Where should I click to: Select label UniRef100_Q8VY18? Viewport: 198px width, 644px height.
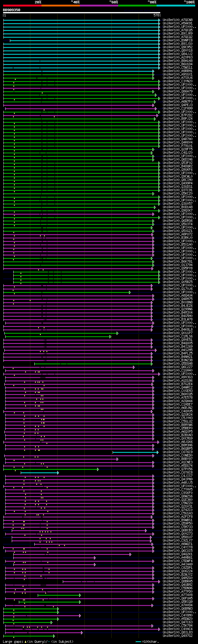(x=178, y=51)
